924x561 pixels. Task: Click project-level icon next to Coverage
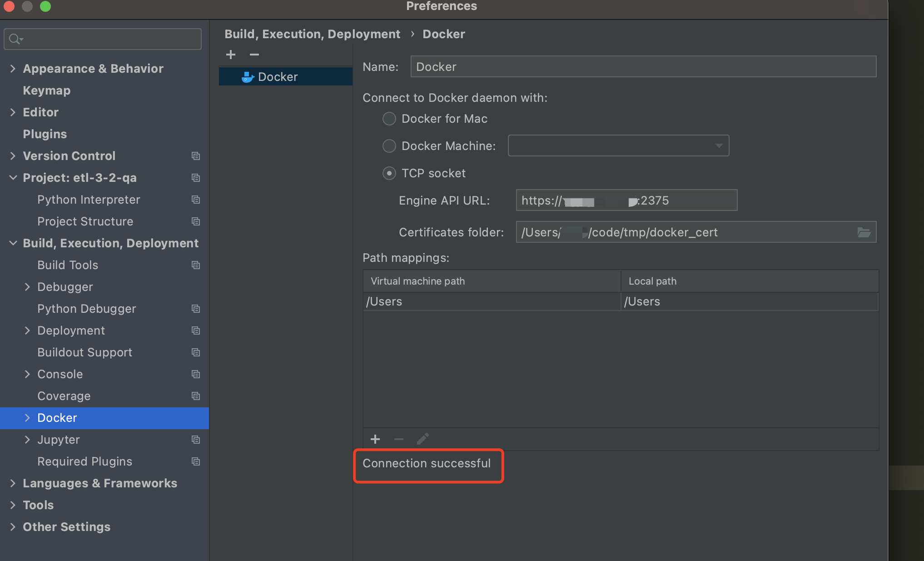click(x=196, y=396)
